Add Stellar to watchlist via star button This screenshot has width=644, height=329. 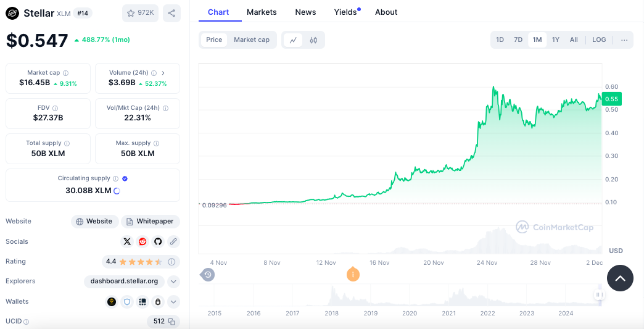140,13
